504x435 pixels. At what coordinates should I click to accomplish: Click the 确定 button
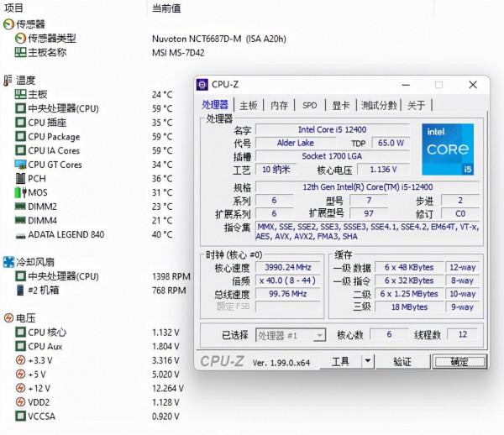[x=459, y=362]
